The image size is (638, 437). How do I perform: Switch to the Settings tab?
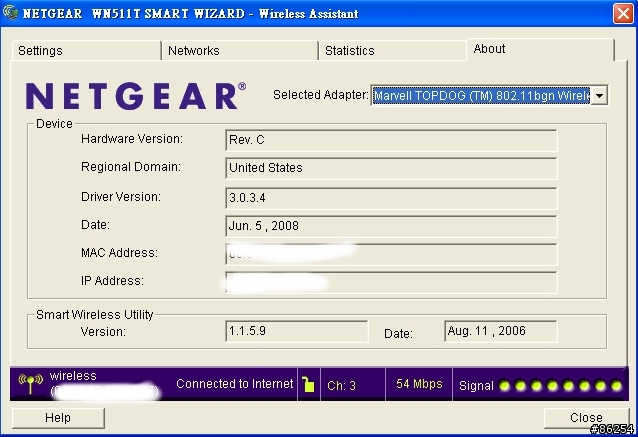click(x=86, y=50)
